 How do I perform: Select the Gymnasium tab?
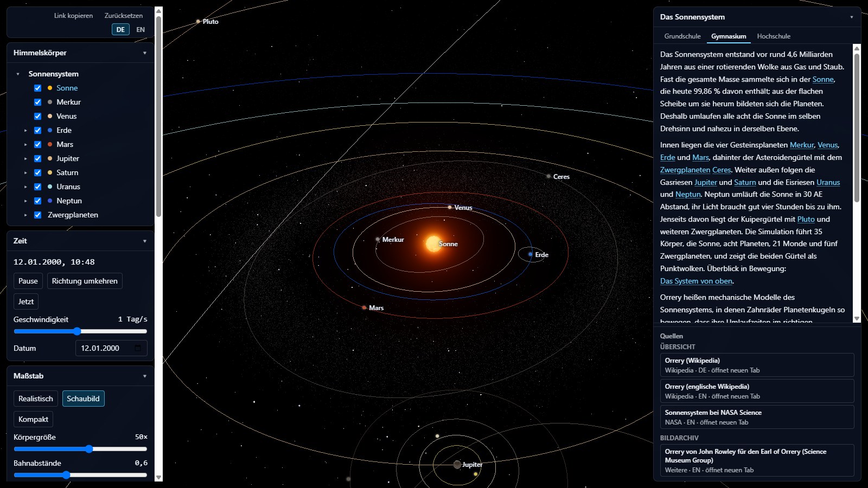[x=729, y=36]
